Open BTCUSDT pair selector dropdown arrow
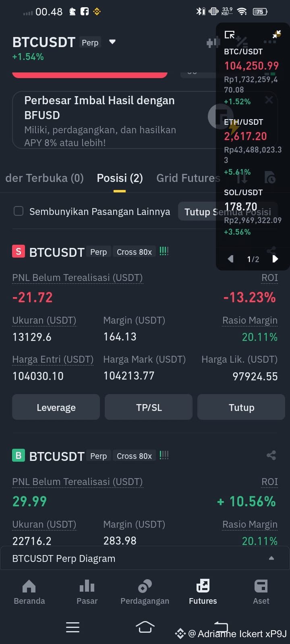290x644 pixels. click(112, 42)
